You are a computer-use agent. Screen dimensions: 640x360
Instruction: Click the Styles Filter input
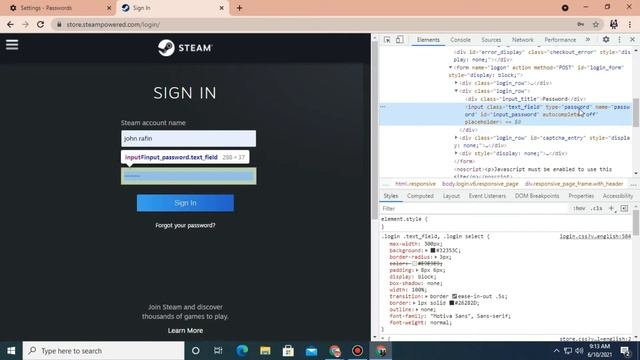click(x=473, y=208)
